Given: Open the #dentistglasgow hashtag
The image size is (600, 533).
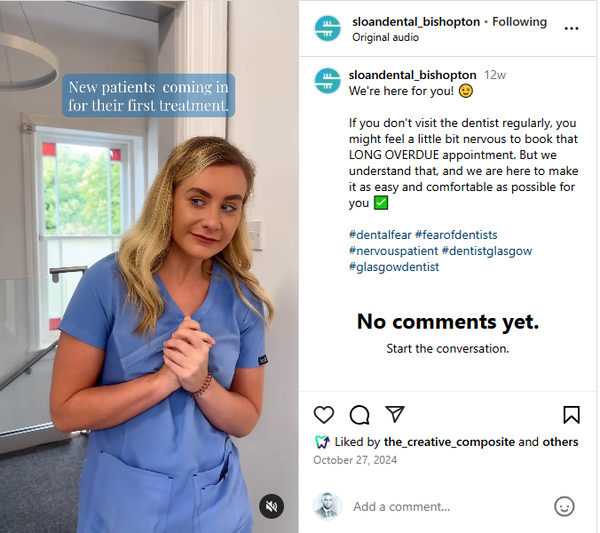Looking at the screenshot, I should pos(487,251).
